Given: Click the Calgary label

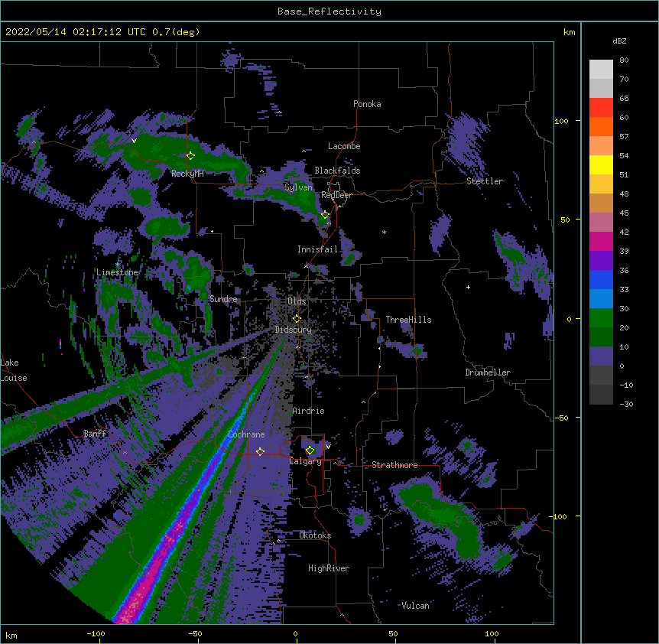Looking at the screenshot, I should (306, 461).
